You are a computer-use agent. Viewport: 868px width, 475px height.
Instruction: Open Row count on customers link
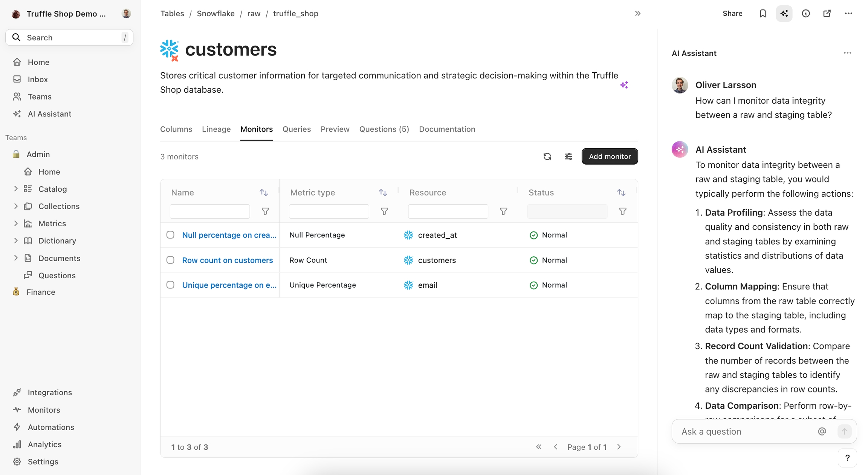227,260
